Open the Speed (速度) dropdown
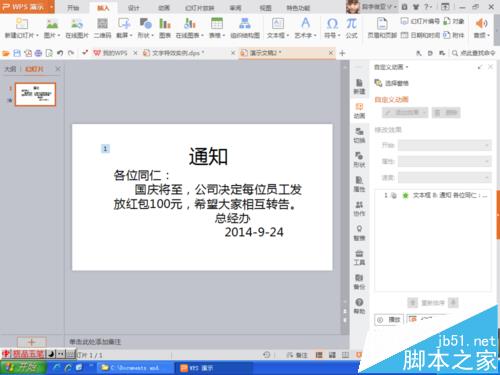 444,177
